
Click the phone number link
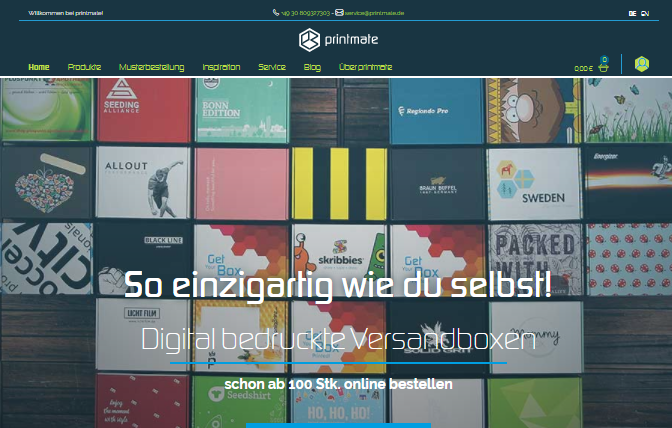[306, 13]
